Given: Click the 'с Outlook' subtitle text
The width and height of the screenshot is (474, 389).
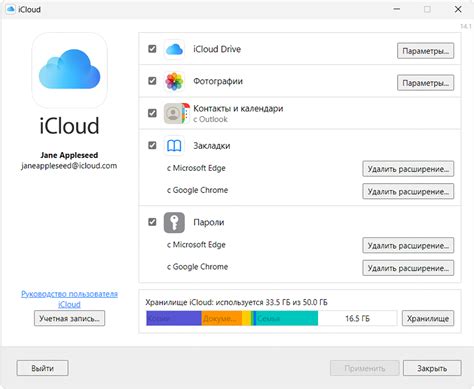Looking at the screenshot, I should (x=210, y=119).
